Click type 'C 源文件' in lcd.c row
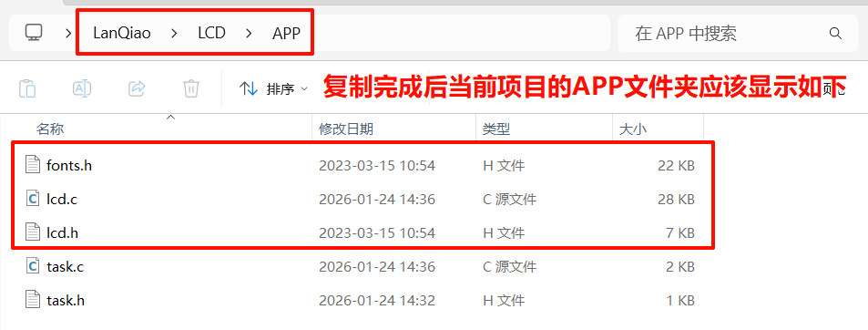868x330 pixels. (x=510, y=200)
